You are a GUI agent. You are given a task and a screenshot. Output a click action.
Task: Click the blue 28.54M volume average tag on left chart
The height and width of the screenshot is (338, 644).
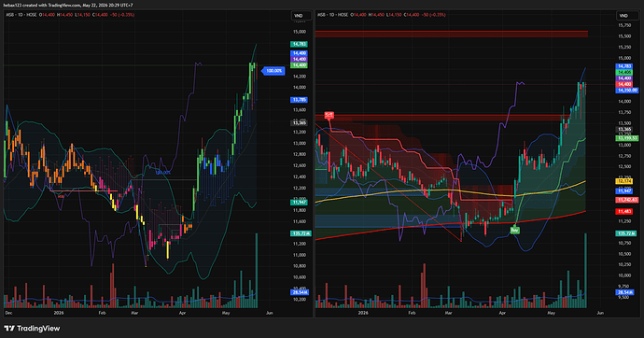coord(300,292)
